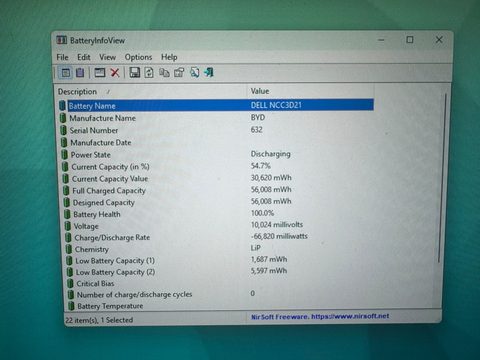Switch to the Battery Log view icon
Image resolution: width=480 pixels, height=360 pixels.
[x=80, y=72]
